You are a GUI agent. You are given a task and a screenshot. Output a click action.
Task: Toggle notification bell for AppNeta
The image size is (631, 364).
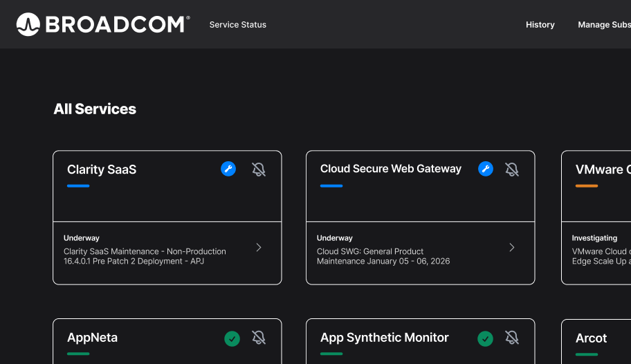tap(259, 338)
